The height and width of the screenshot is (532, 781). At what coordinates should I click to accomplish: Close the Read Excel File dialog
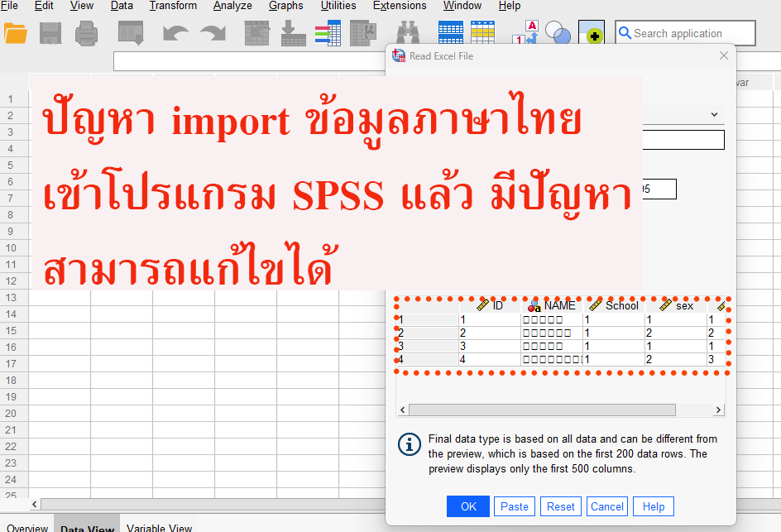[724, 55]
